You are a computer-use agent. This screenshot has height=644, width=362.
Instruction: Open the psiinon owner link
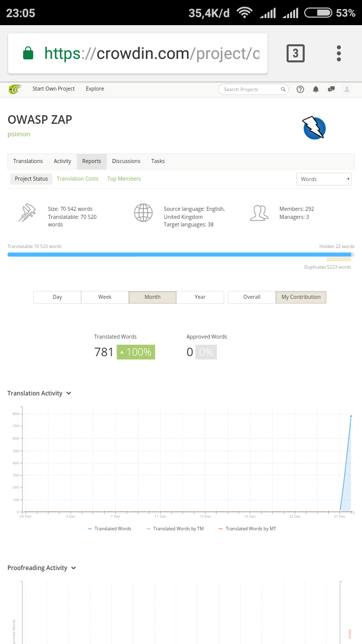(x=19, y=134)
